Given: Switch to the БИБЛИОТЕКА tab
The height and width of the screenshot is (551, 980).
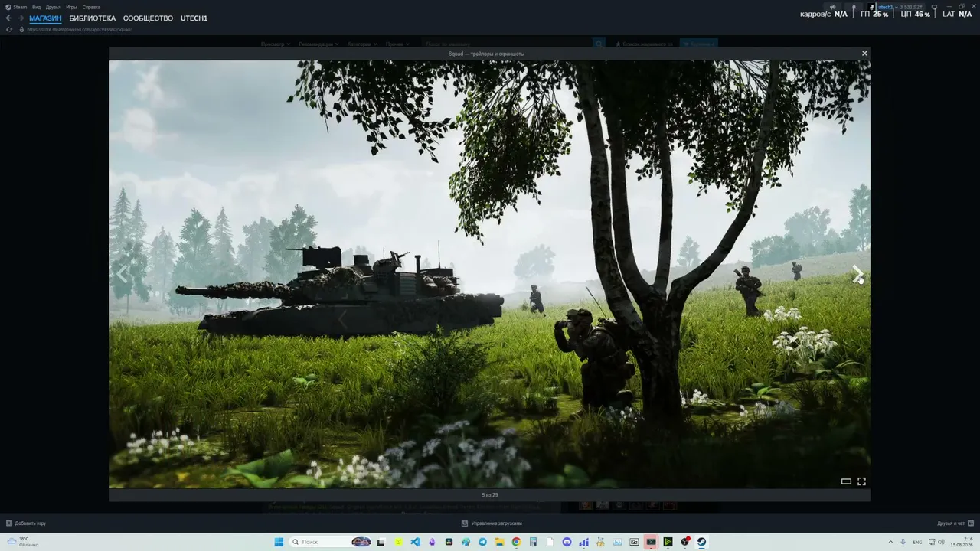Looking at the screenshot, I should [x=93, y=18].
